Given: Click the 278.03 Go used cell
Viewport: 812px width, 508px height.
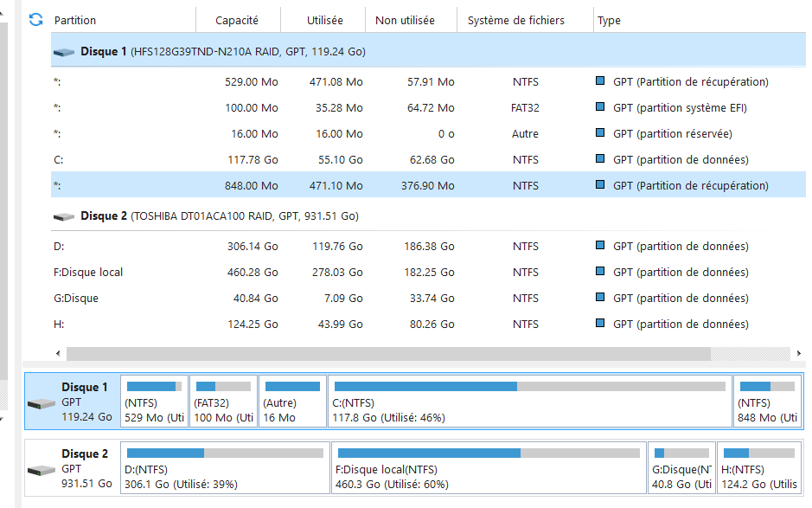Looking at the screenshot, I should pyautogui.click(x=337, y=272).
